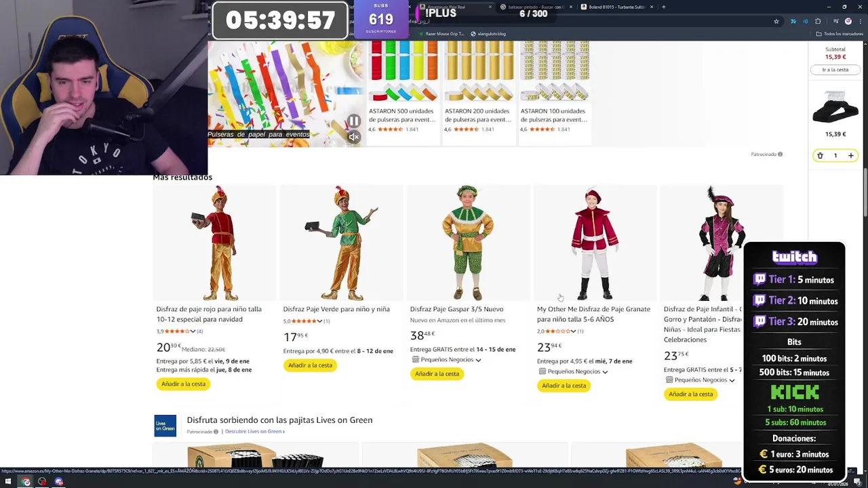Open the browser profile avatar
The image size is (868, 488).
pos(848,21)
